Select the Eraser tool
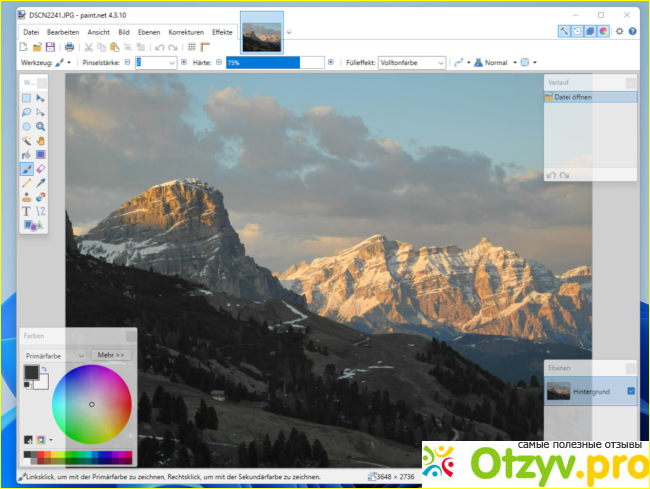 [x=41, y=169]
